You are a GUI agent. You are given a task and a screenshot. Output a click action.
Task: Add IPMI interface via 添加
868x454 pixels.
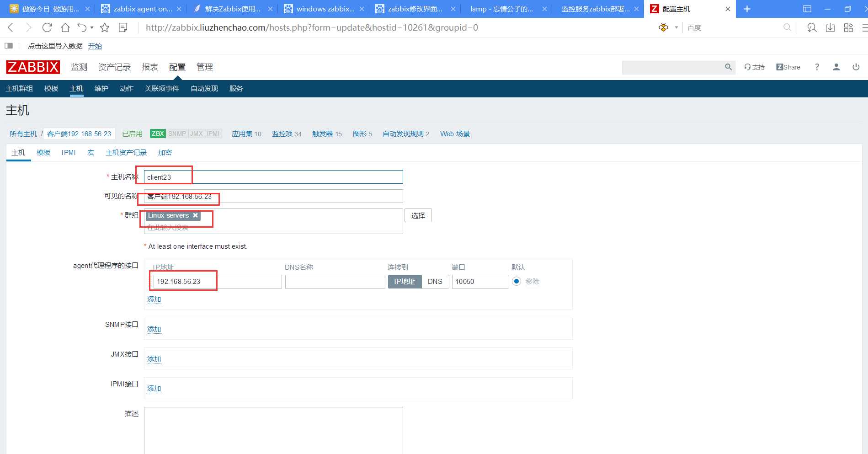tap(154, 389)
